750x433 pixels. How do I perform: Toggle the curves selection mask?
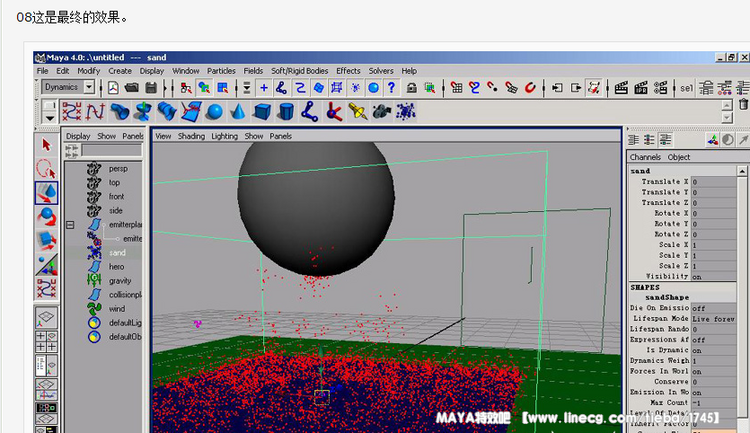(x=300, y=88)
